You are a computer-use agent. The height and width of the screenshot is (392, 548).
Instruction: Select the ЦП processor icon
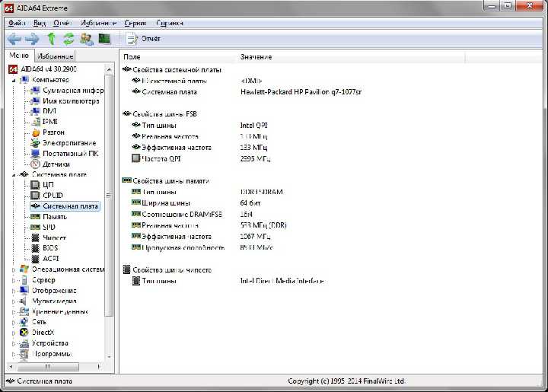pyautogui.click(x=35, y=185)
